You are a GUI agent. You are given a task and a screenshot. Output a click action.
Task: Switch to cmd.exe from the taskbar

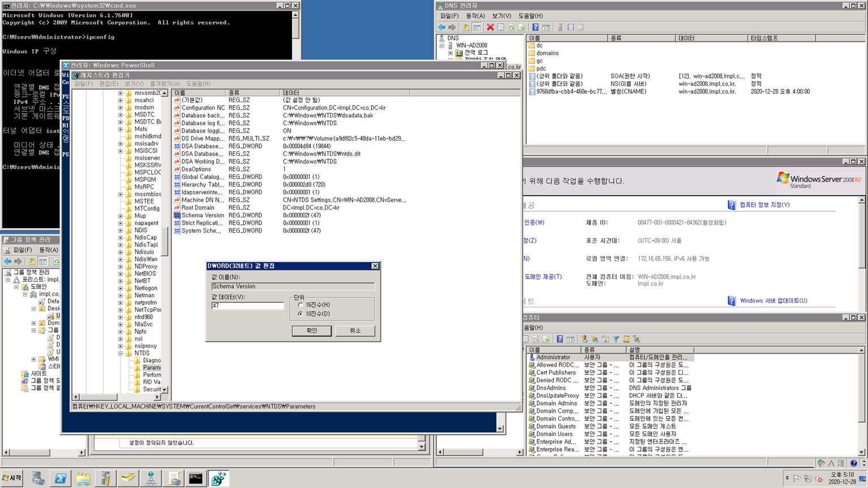pyautogui.click(x=196, y=478)
